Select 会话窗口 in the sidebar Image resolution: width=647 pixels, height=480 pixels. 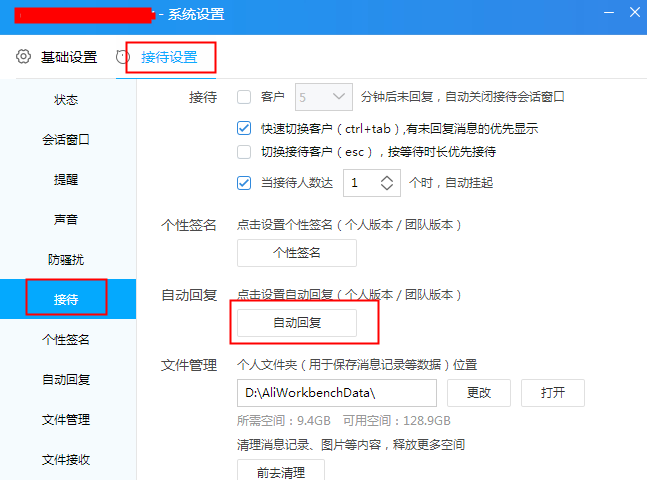pos(66,140)
